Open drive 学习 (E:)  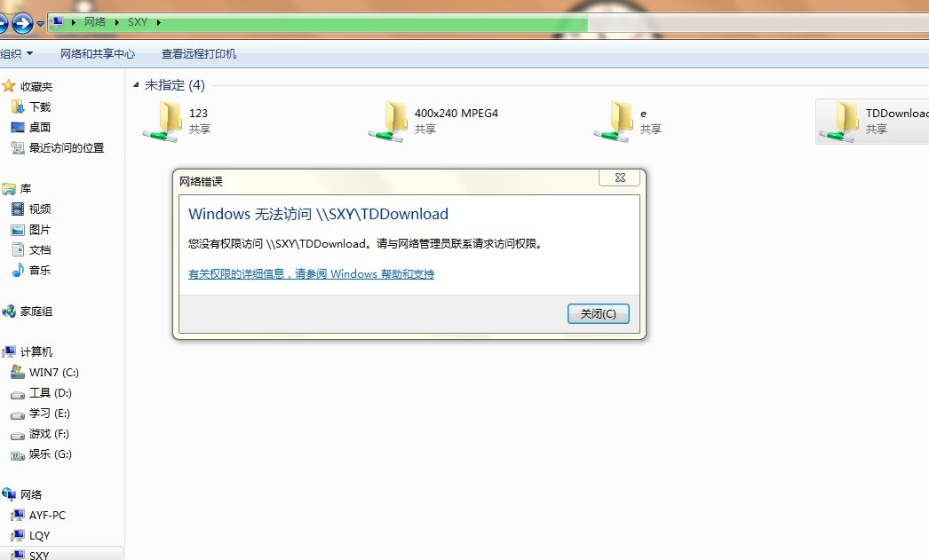click(x=50, y=414)
